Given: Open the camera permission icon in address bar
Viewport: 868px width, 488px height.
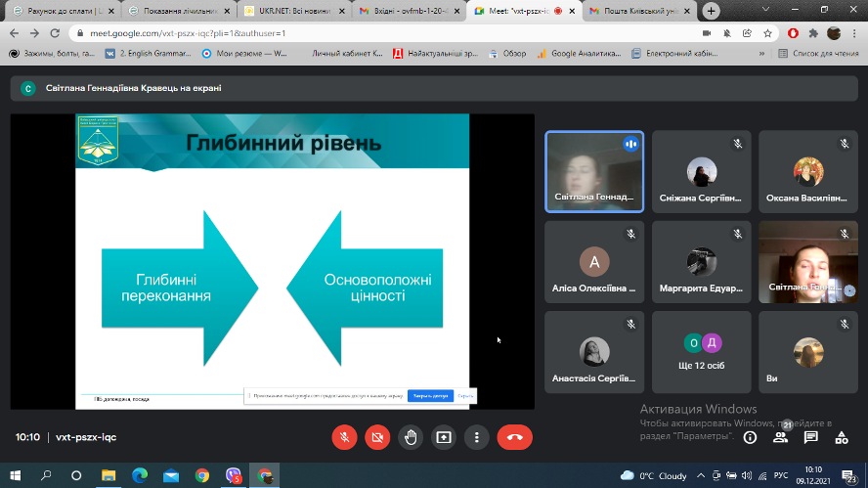Looking at the screenshot, I should coord(707,33).
